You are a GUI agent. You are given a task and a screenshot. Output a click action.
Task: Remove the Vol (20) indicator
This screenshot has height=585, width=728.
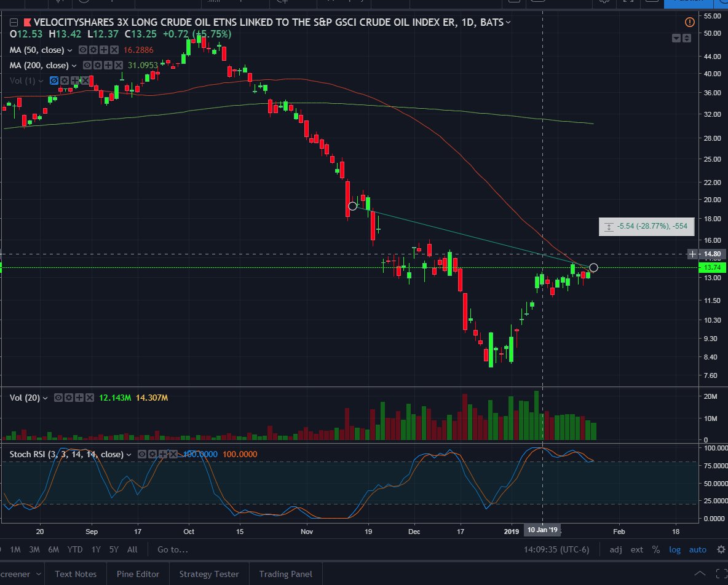pyautogui.click(x=90, y=398)
